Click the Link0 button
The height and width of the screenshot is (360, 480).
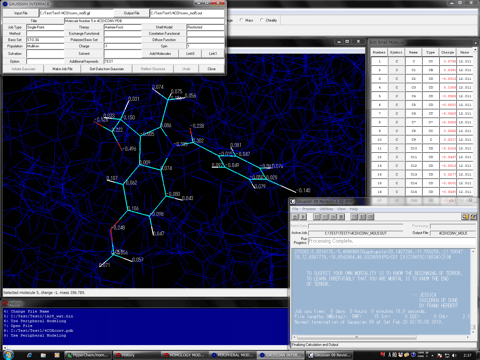click(x=190, y=53)
